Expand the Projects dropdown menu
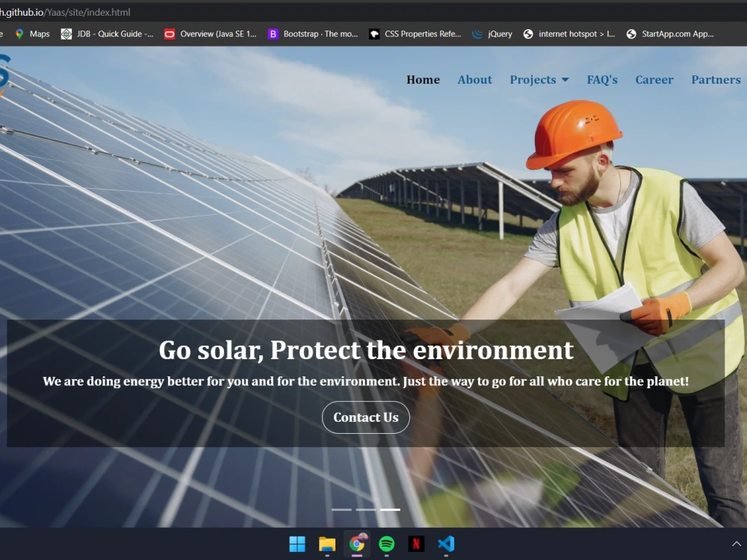The height and width of the screenshot is (560, 747). (x=539, y=80)
